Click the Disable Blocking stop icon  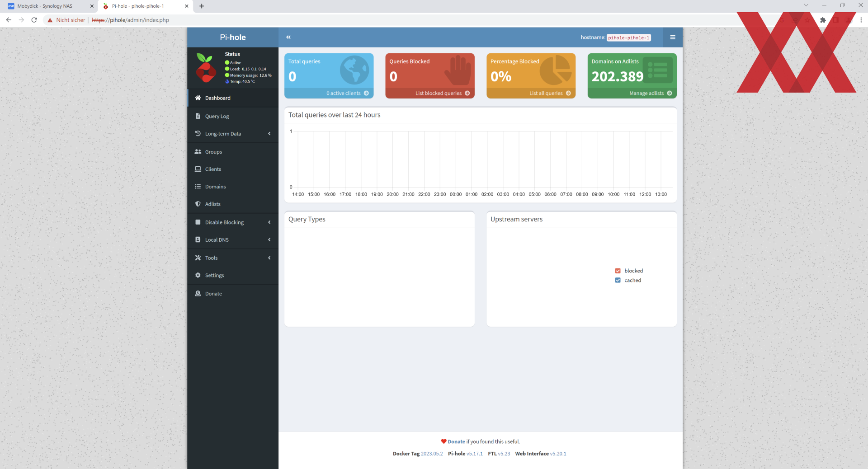point(198,222)
